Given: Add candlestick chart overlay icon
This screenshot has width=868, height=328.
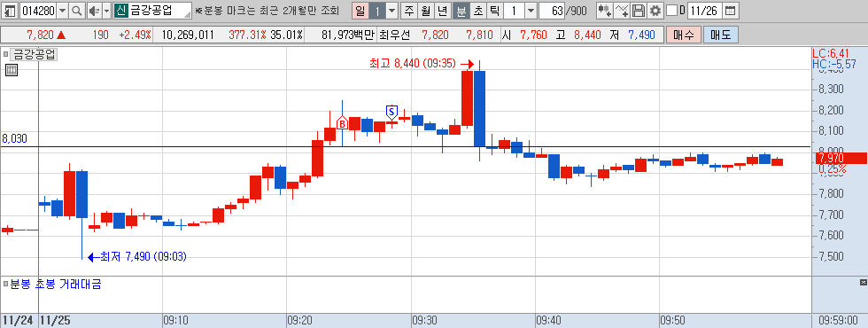Looking at the screenshot, I should click(604, 10).
